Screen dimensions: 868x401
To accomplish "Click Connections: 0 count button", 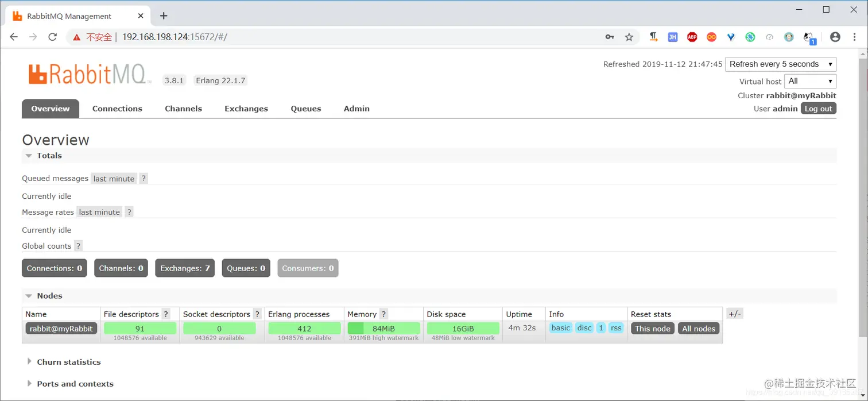I will pyautogui.click(x=55, y=268).
